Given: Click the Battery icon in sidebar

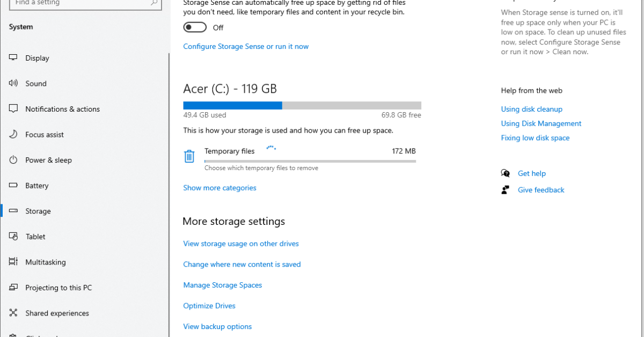Looking at the screenshot, I should pyautogui.click(x=14, y=186).
